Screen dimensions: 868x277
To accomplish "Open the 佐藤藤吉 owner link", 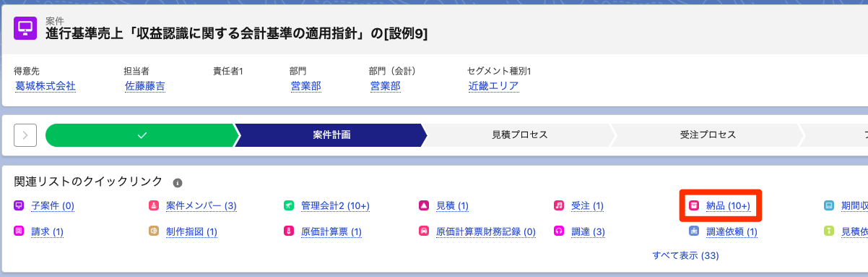I will pos(144,86).
